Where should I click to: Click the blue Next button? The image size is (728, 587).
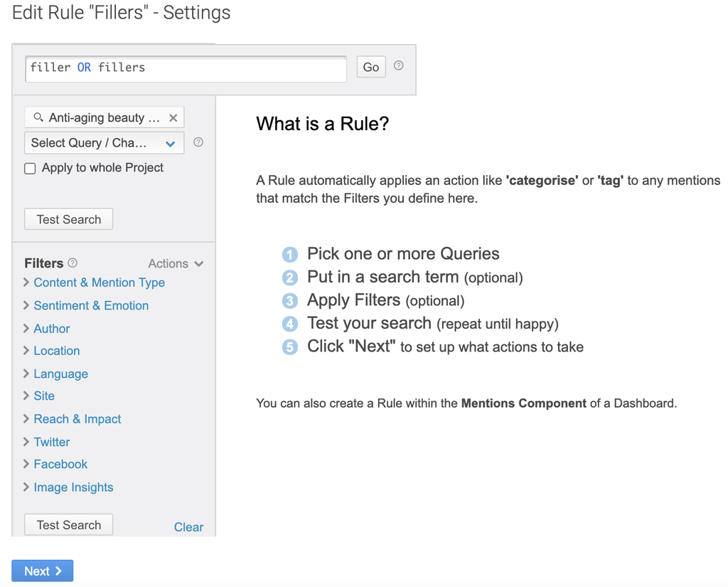click(43, 571)
